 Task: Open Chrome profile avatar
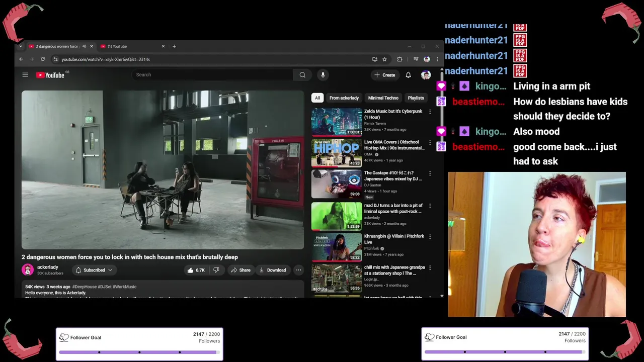427,59
